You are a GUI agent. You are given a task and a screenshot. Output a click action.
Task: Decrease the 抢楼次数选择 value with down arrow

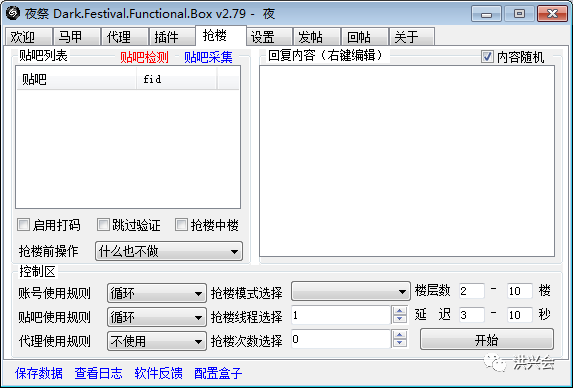[400, 343]
